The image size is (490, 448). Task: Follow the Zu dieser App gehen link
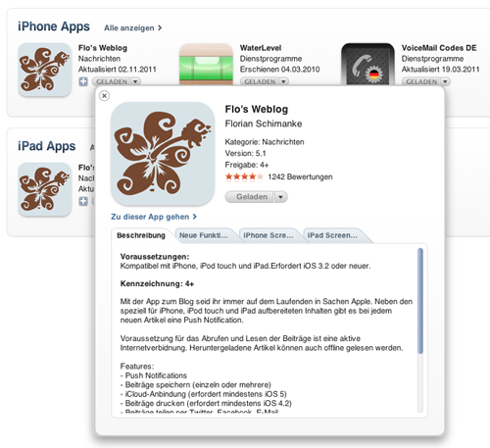[154, 217]
